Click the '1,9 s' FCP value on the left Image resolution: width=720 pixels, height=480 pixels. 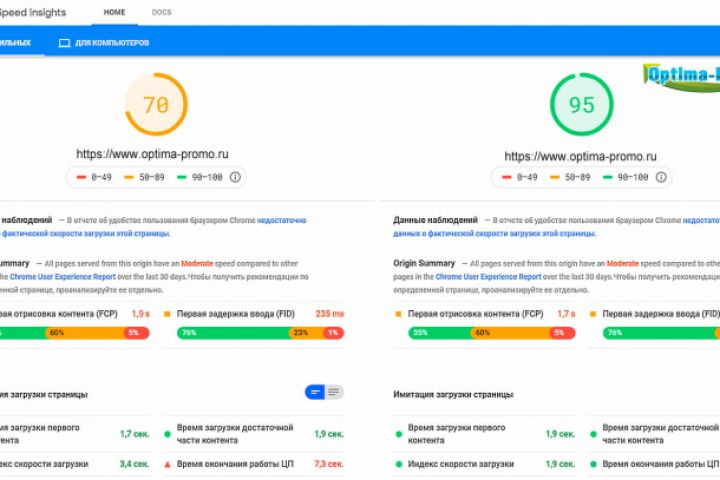141,314
